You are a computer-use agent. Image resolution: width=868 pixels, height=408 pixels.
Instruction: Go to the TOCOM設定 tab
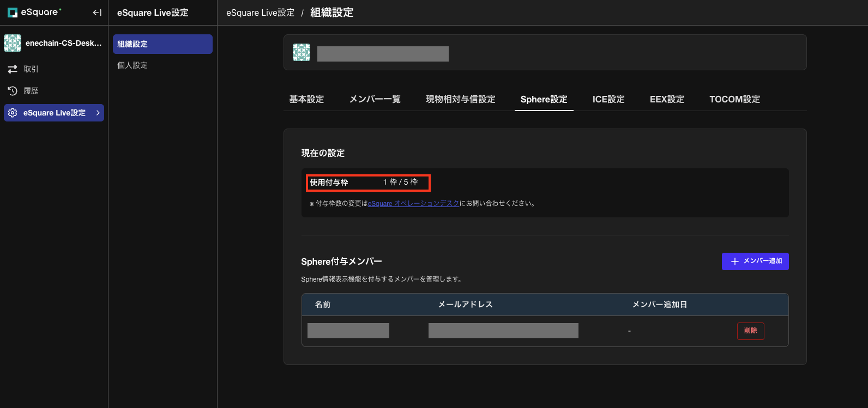(x=735, y=99)
